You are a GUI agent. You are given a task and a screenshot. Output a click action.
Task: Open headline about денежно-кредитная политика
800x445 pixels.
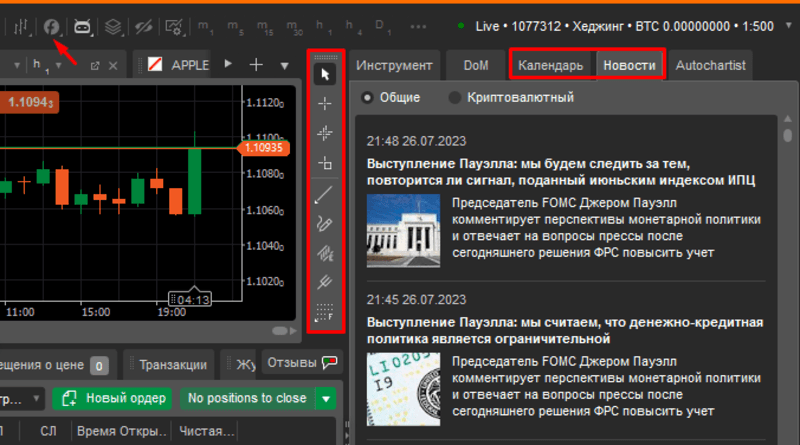(x=565, y=331)
